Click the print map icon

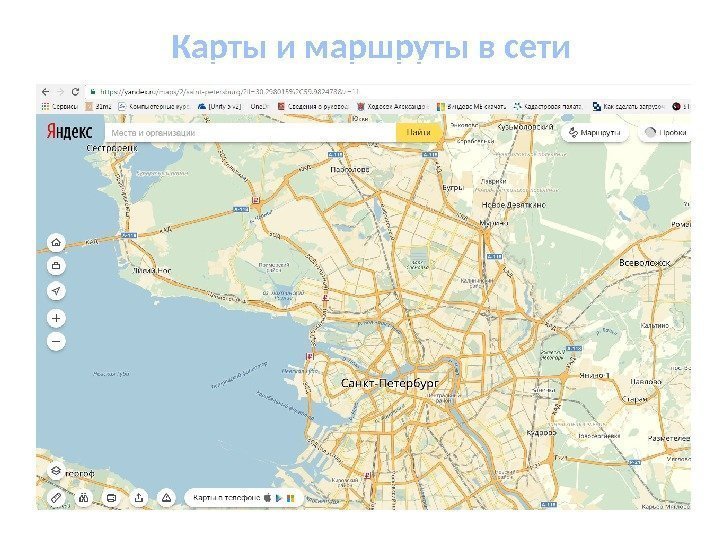click(112, 498)
